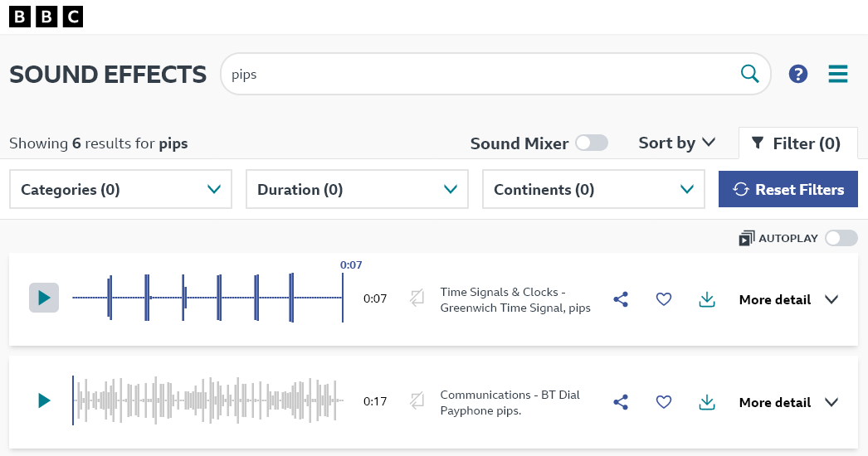Expand More detail for BT Payphone pips

tap(788, 402)
